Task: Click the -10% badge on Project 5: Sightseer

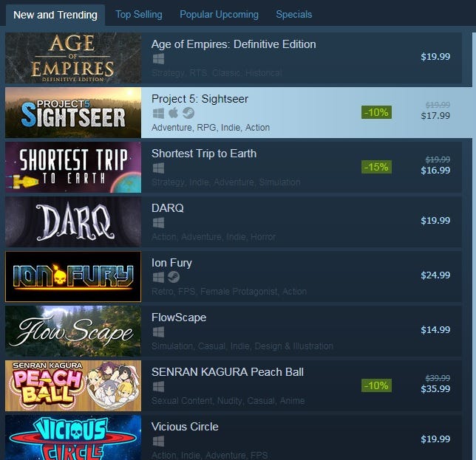Action: (376, 112)
